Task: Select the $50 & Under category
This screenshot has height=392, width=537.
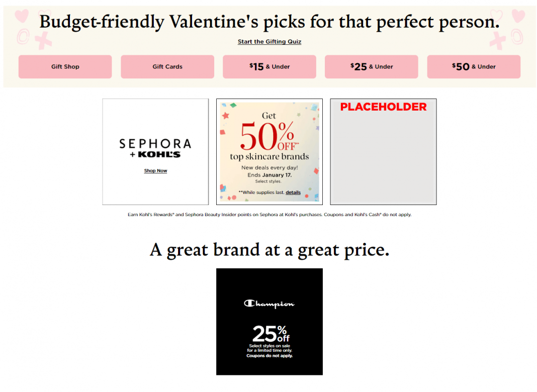Action: tap(473, 66)
